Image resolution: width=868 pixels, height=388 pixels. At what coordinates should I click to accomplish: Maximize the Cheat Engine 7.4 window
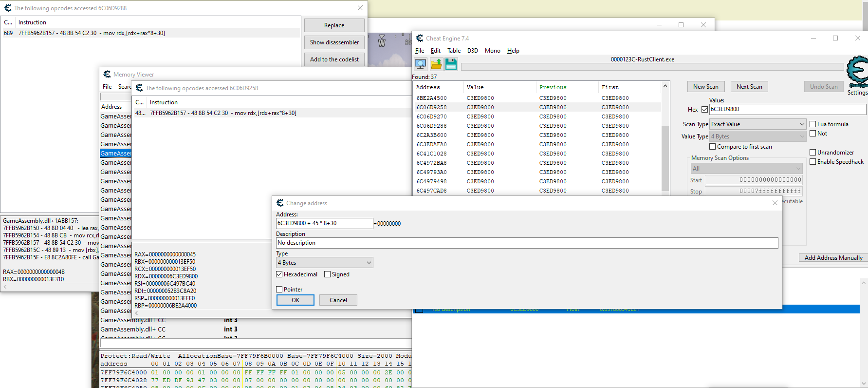coord(835,38)
